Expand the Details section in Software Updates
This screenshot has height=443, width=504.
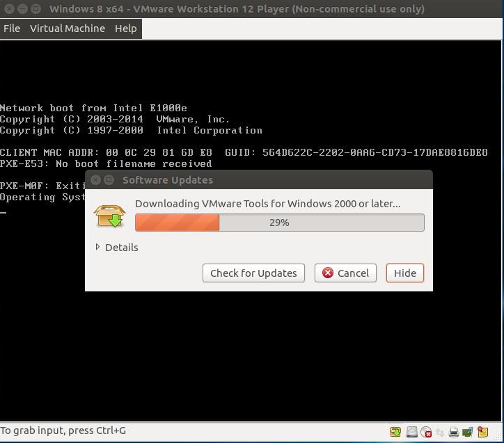(x=117, y=247)
